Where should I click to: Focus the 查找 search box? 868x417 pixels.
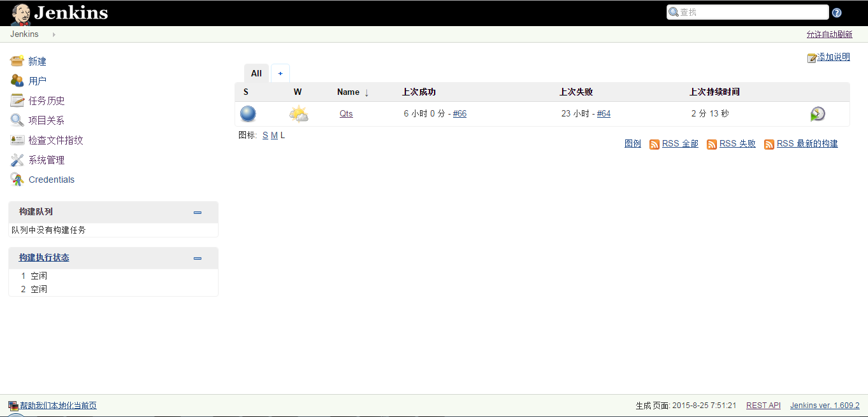(748, 12)
